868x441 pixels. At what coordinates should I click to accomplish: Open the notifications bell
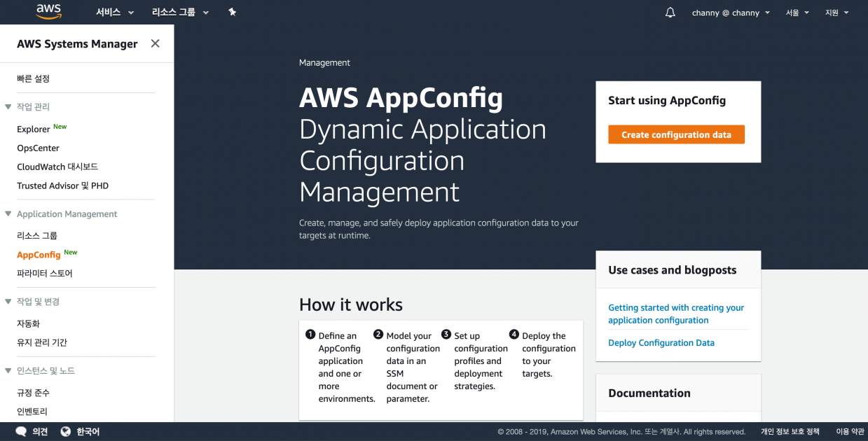[x=669, y=12]
